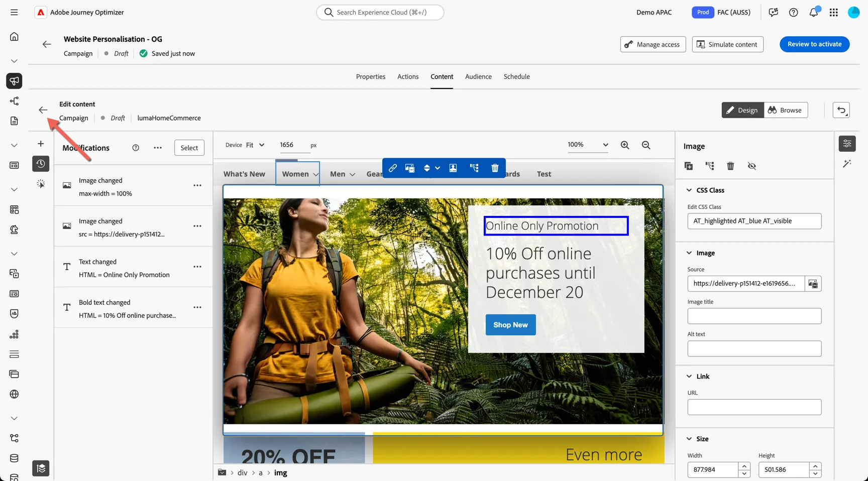Go to Home in the left sidebar
The width and height of the screenshot is (868, 481).
[x=14, y=37]
